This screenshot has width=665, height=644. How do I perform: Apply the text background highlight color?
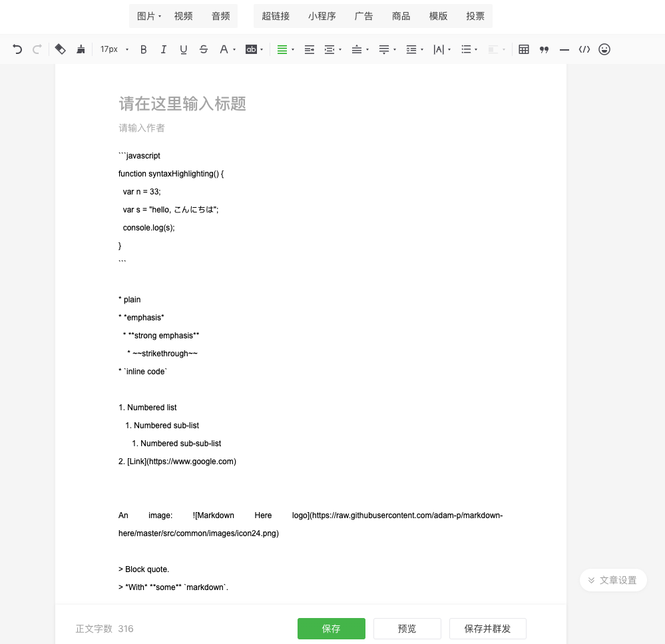coord(251,49)
